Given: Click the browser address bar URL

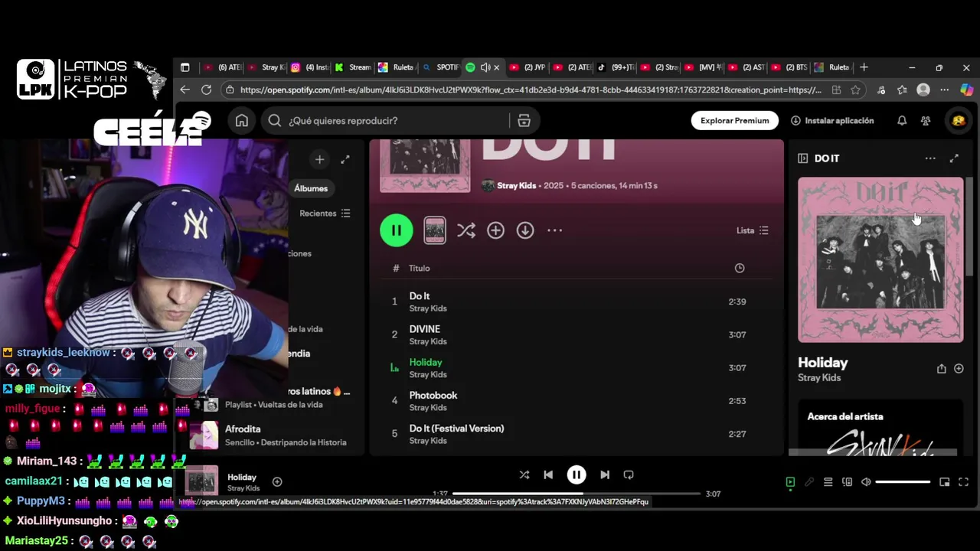Looking at the screenshot, I should point(530,90).
